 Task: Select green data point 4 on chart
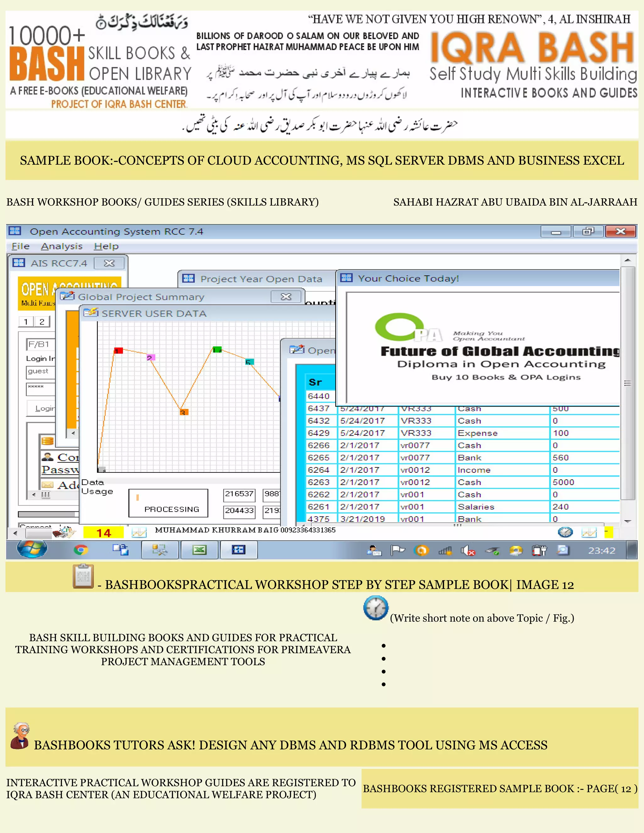(x=217, y=349)
